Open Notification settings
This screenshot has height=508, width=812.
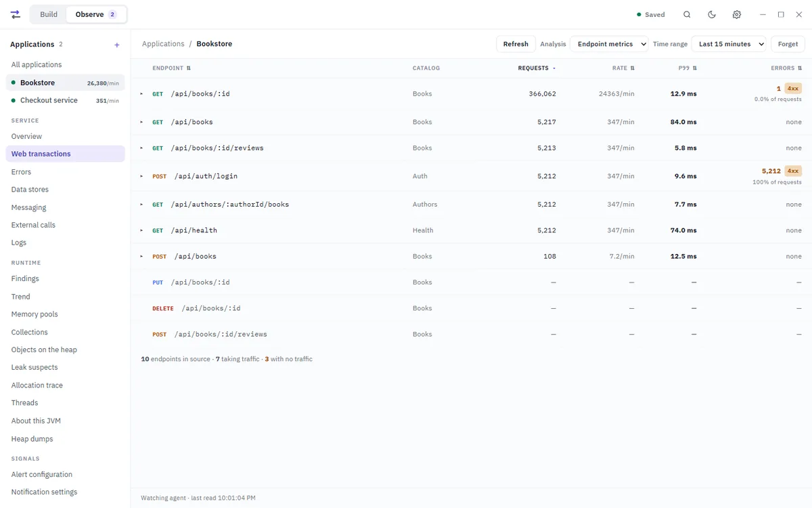pyautogui.click(x=65, y=492)
